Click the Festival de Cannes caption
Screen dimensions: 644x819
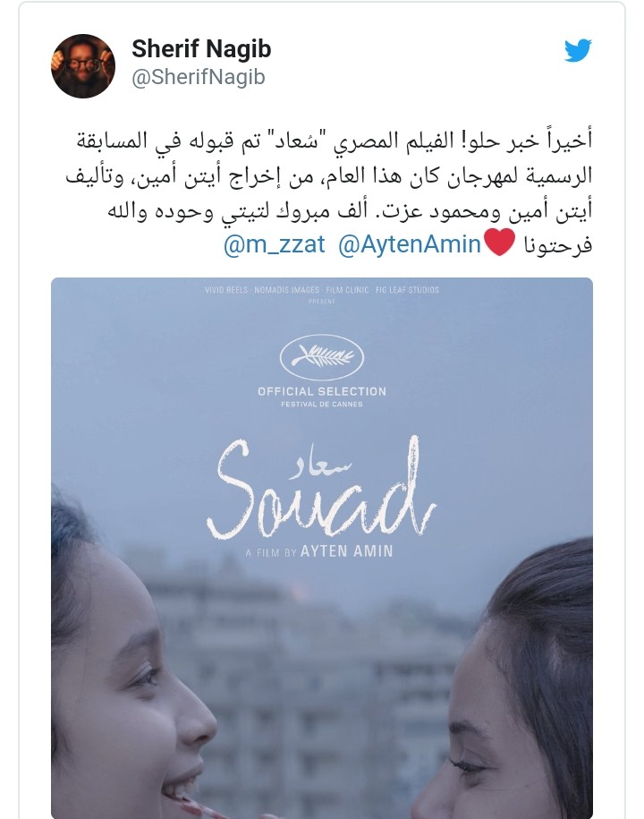[322, 405]
